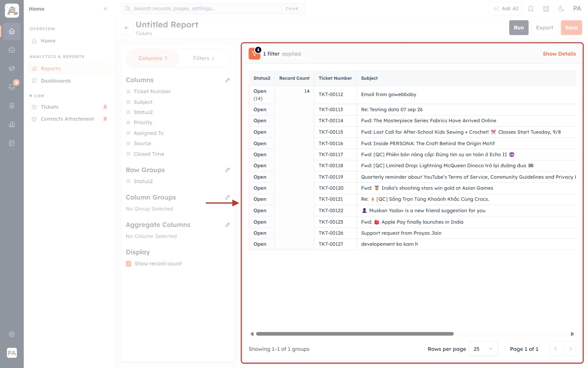Image resolution: width=588 pixels, height=368 pixels.
Task: Open the Rows per page dropdown
Action: 483,349
